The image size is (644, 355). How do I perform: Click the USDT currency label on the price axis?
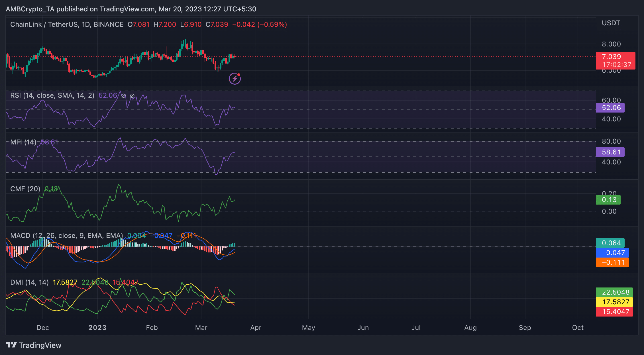click(x=611, y=23)
